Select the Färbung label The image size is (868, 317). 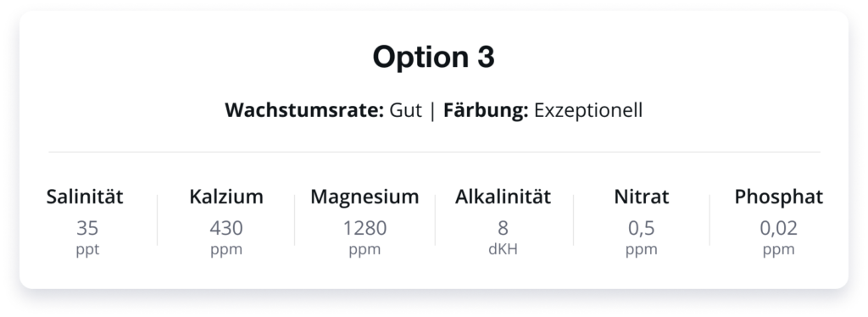click(x=486, y=110)
